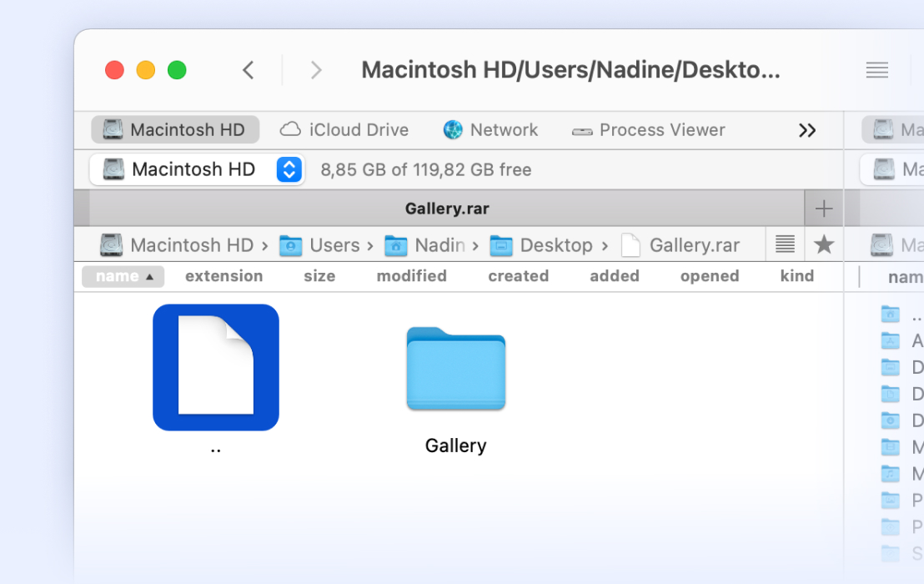
Task: Switch sorting by clicking the size column header
Action: pos(319,276)
